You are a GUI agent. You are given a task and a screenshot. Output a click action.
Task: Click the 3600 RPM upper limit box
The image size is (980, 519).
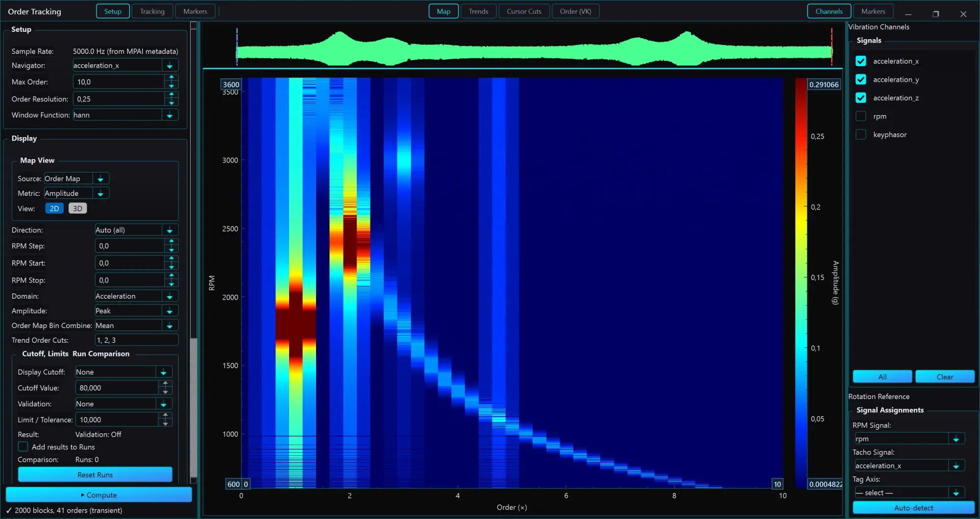tap(231, 84)
